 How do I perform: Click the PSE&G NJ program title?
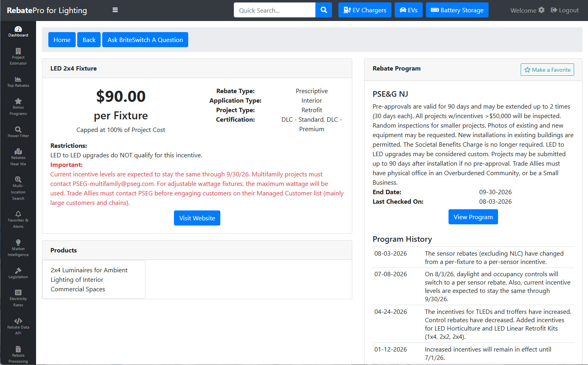tap(390, 94)
